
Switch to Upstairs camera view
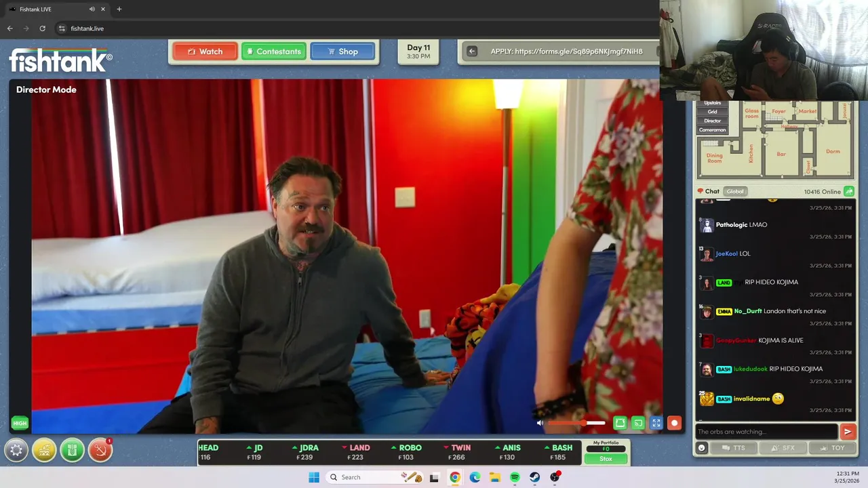coord(712,103)
